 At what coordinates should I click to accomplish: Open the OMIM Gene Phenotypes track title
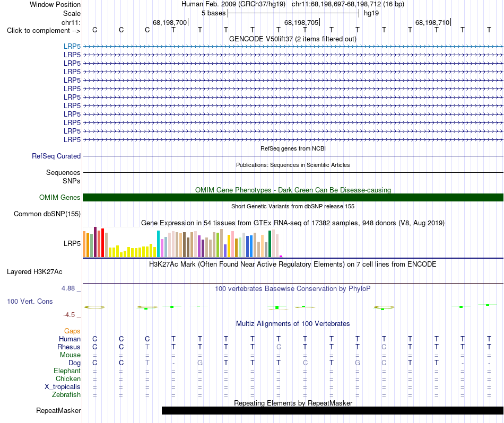coord(293,190)
